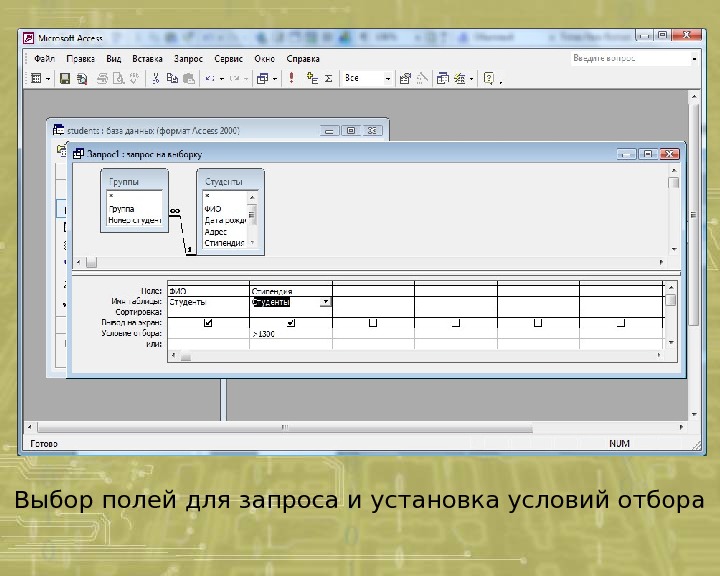Open the New Object dropdown arrow
Screen dimensions: 720x576
(472, 79)
